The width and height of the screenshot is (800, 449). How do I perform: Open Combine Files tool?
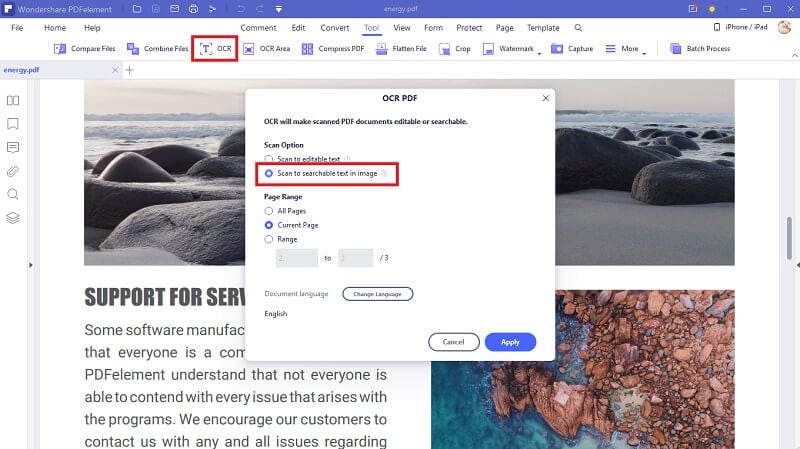158,48
